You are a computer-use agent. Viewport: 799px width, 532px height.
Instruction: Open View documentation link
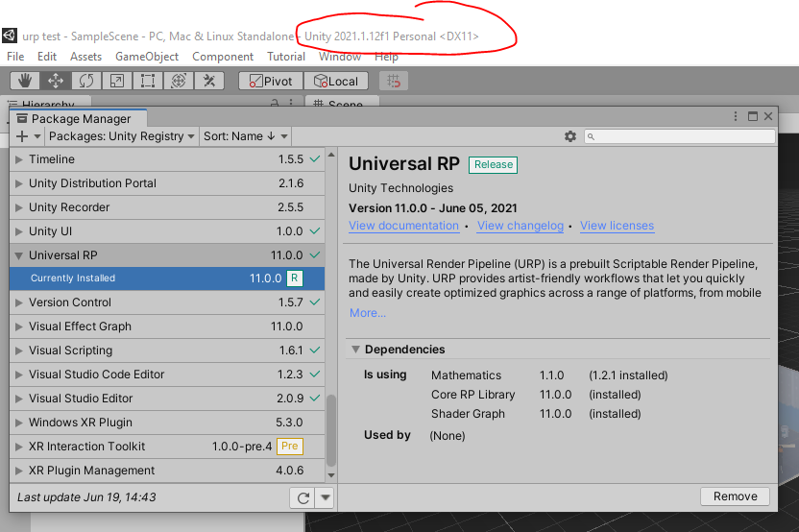tap(403, 226)
